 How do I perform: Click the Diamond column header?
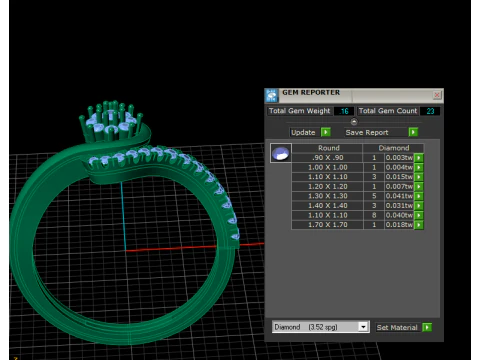[393, 148]
